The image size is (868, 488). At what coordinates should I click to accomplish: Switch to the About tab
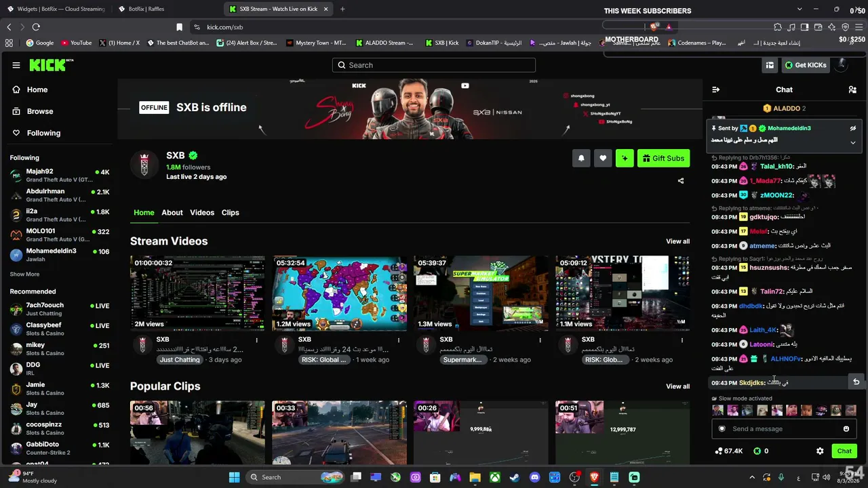[x=172, y=213]
